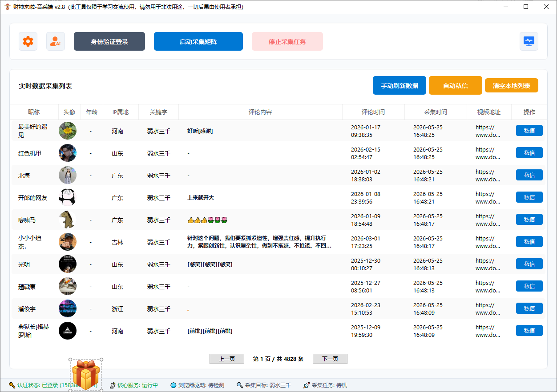The height and width of the screenshot is (392, 557).
Task: Click the 评论时间 column header
Action: (373, 112)
